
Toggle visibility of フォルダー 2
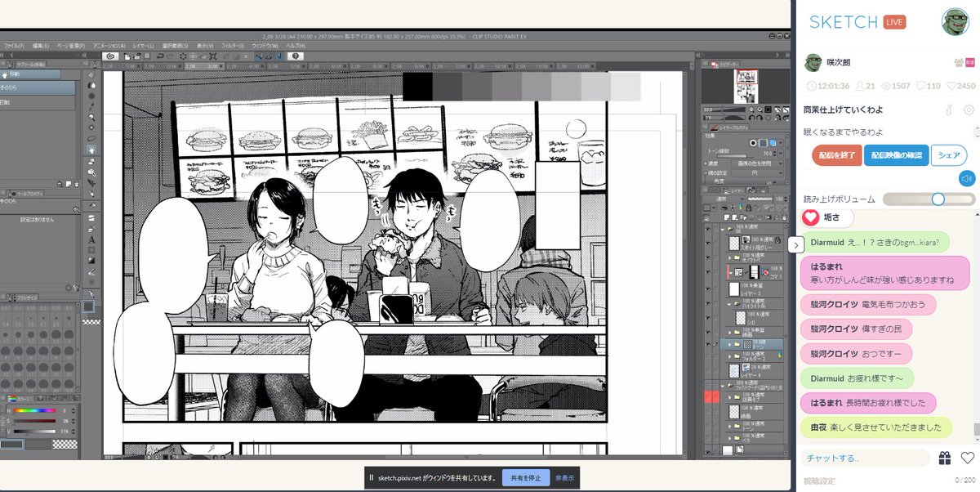[x=708, y=356]
